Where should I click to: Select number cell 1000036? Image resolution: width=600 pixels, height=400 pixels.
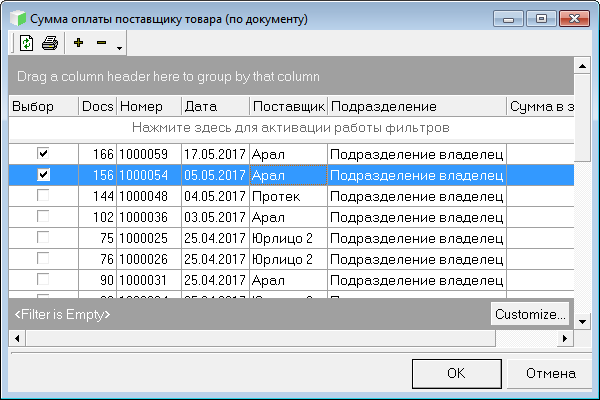pyautogui.click(x=149, y=217)
